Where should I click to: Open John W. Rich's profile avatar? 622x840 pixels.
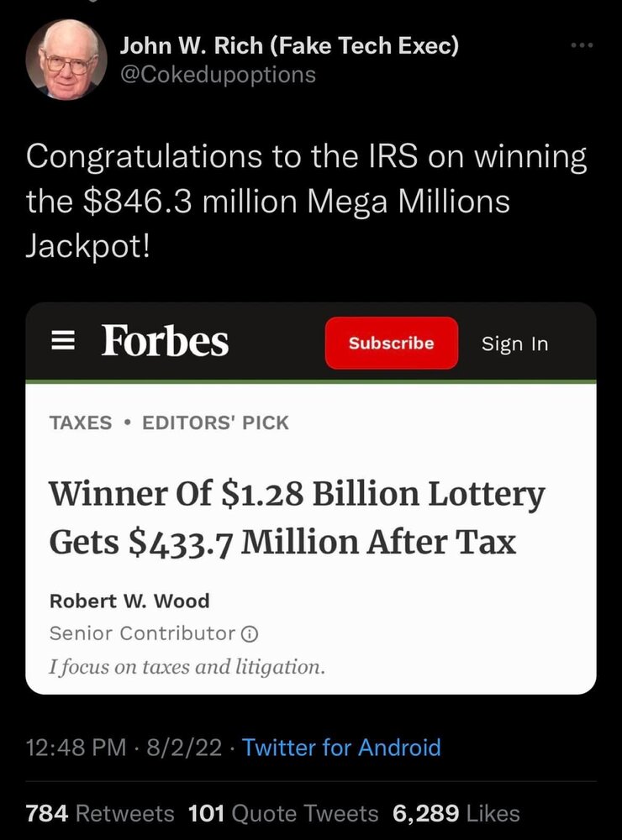[66, 60]
